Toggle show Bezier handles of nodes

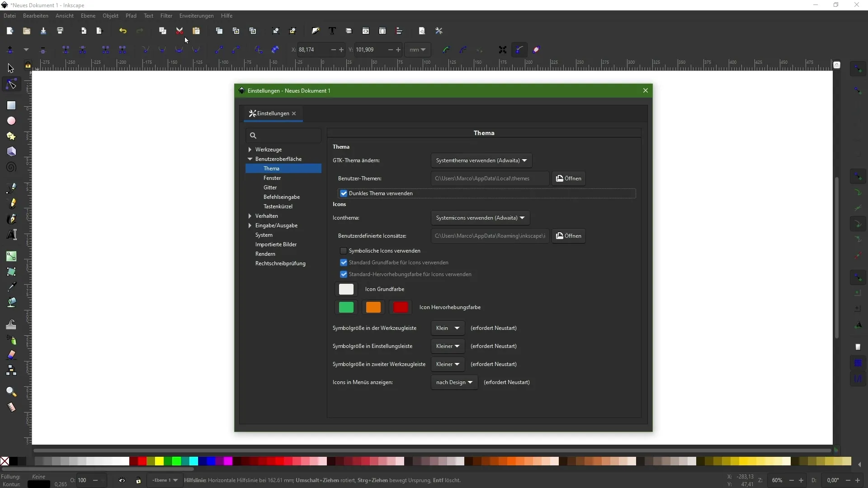click(x=519, y=50)
